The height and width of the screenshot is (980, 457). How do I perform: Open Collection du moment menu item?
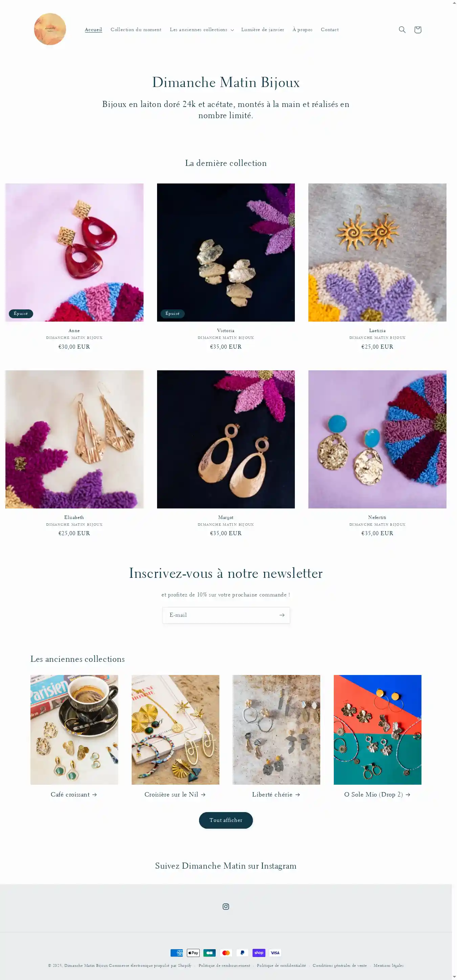click(x=136, y=30)
